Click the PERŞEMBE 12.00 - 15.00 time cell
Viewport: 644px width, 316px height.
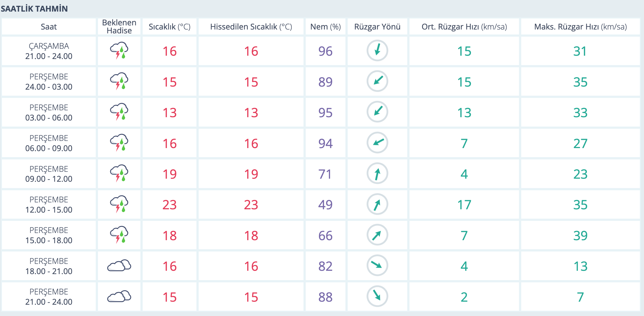click(x=49, y=205)
